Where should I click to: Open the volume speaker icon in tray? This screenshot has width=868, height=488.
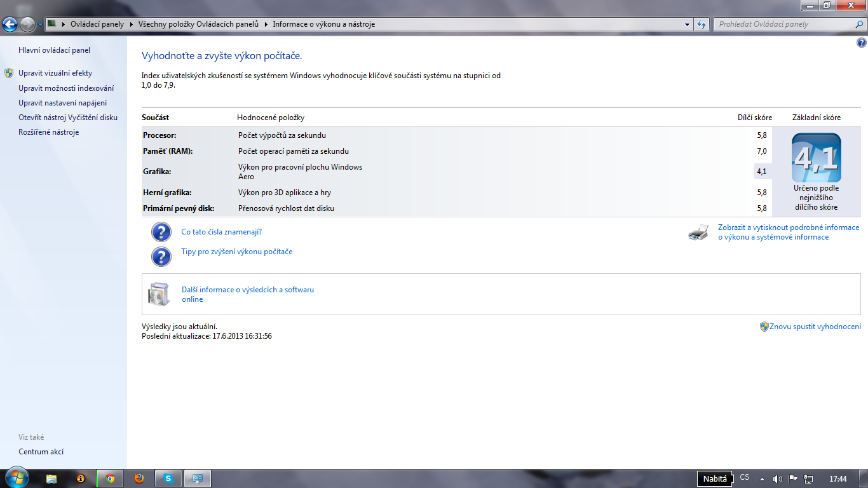point(778,478)
